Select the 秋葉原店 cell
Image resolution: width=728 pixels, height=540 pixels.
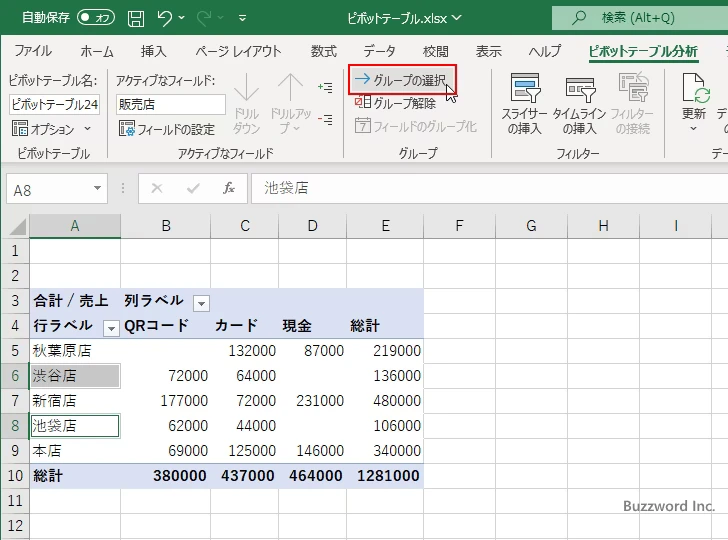pos(75,351)
